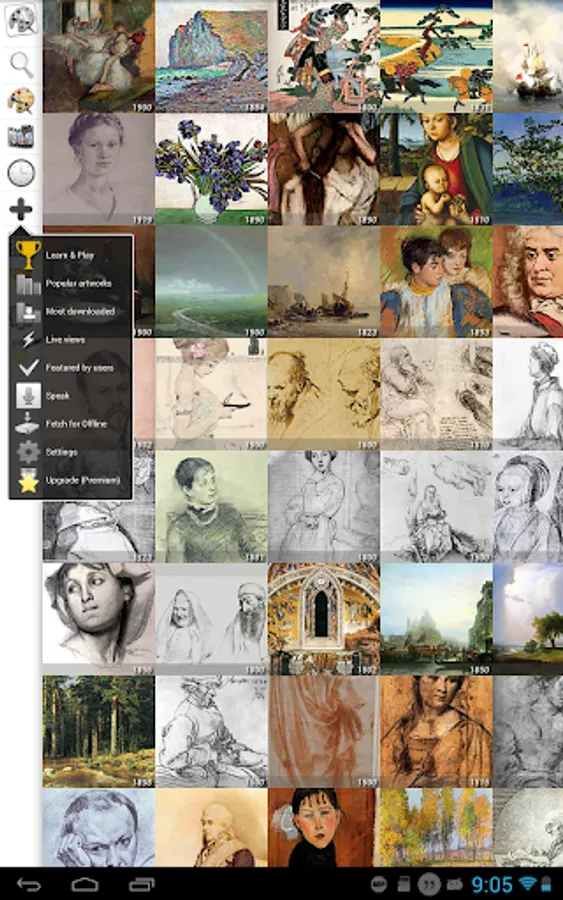Tap the 9:05 clock in status bar
This screenshot has height=900, width=563.
(x=492, y=885)
